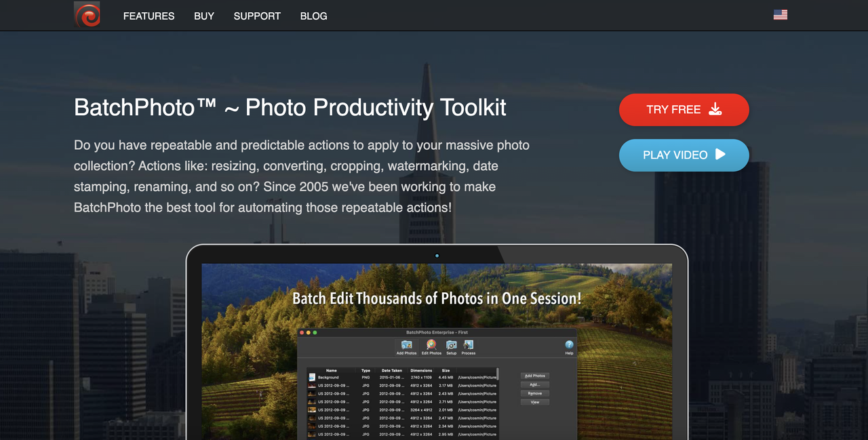Open the SUPPORT menu item
Viewport: 868px width, 440px height.
point(257,16)
